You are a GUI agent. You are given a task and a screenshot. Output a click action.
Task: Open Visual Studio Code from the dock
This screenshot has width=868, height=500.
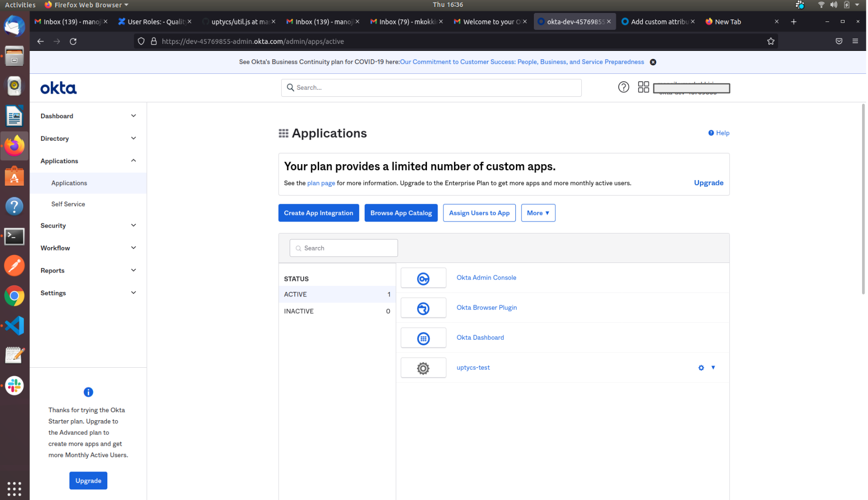14,326
